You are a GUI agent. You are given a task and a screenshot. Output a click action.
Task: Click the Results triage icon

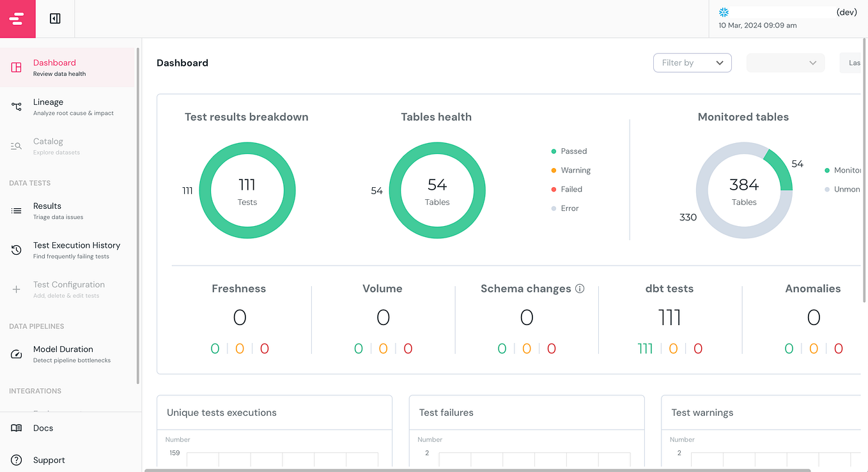pos(16,210)
